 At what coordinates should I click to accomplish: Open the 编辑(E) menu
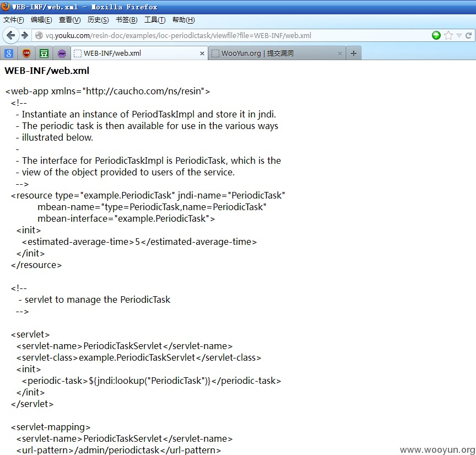41,20
